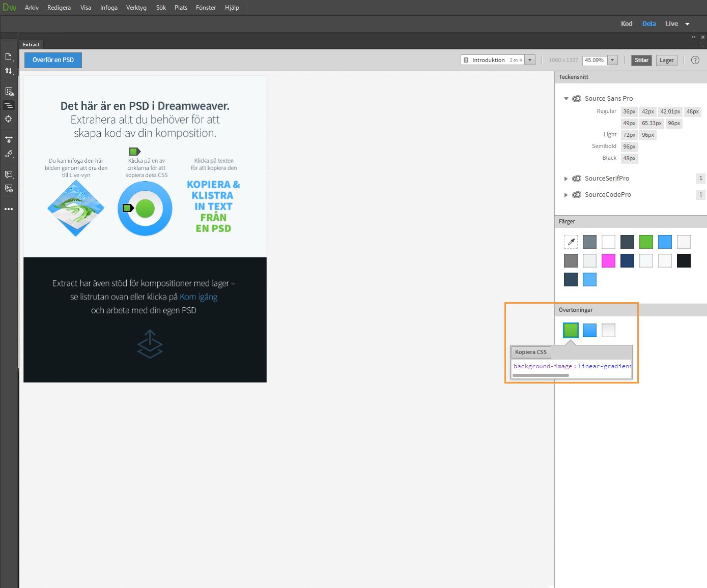
Task: Click the green tag marker above the circle text
Action: (x=134, y=152)
